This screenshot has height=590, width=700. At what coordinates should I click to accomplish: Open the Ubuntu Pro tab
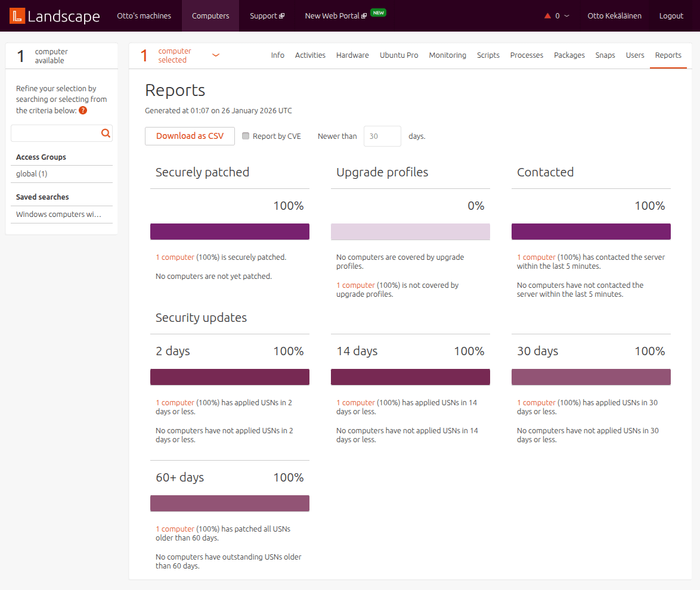[x=398, y=55]
